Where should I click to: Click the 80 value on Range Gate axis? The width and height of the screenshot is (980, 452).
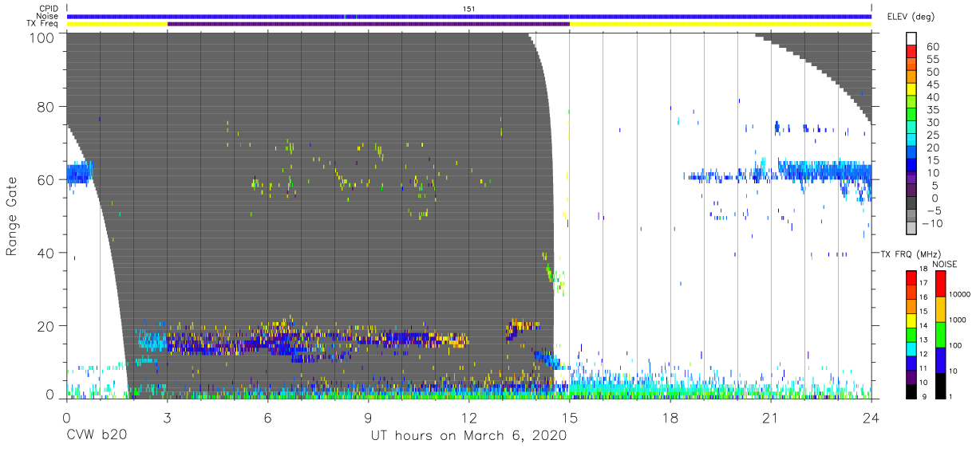pyautogui.click(x=46, y=107)
